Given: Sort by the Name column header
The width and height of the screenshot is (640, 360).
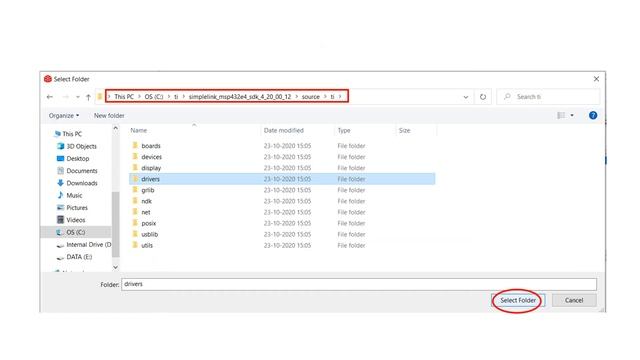Looking at the screenshot, I should coord(138,130).
